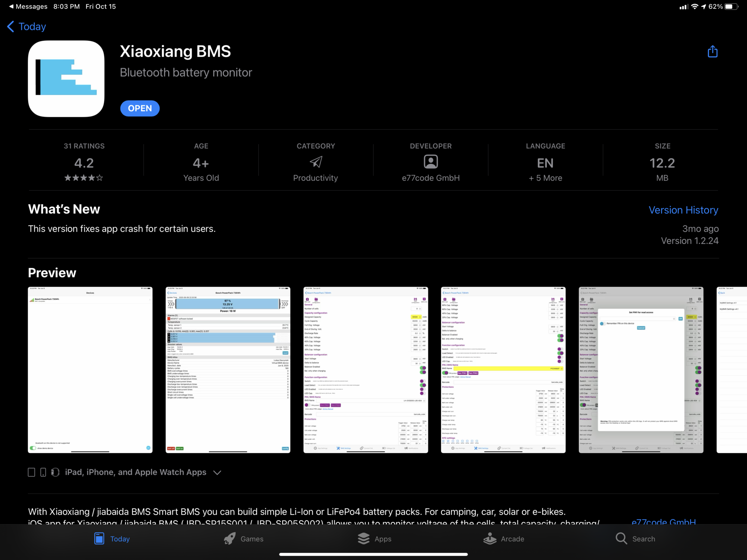This screenshot has width=747, height=560.
Task: Expand the iPad, iPhone, and Apple Watch Apps chevron
Action: (217, 472)
